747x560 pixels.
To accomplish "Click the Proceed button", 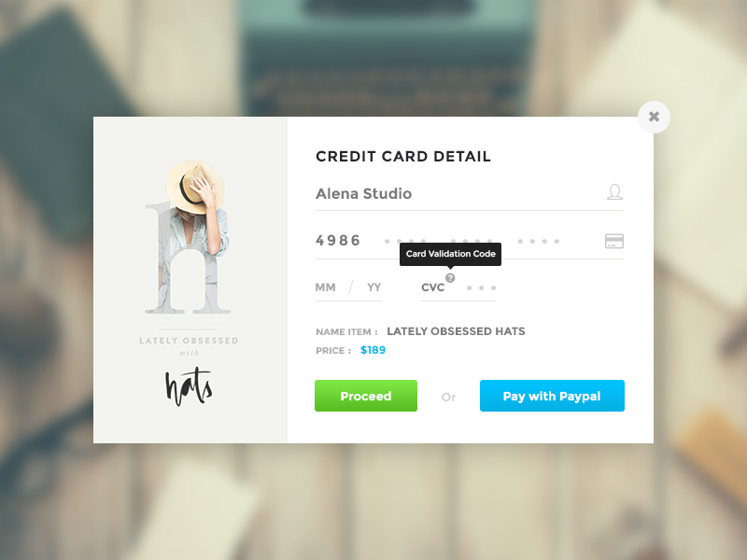I will pos(366,396).
